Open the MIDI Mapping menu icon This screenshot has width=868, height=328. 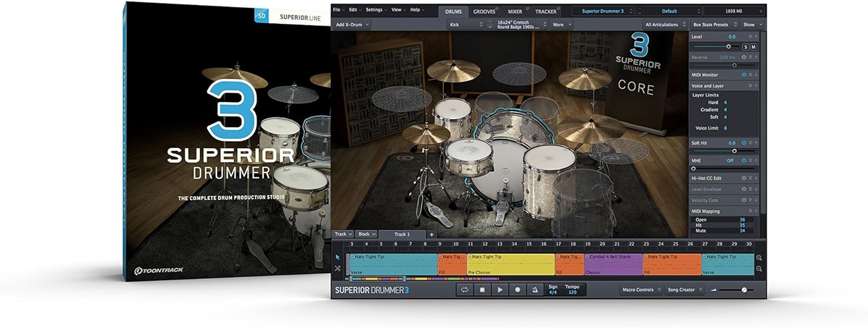tap(751, 211)
